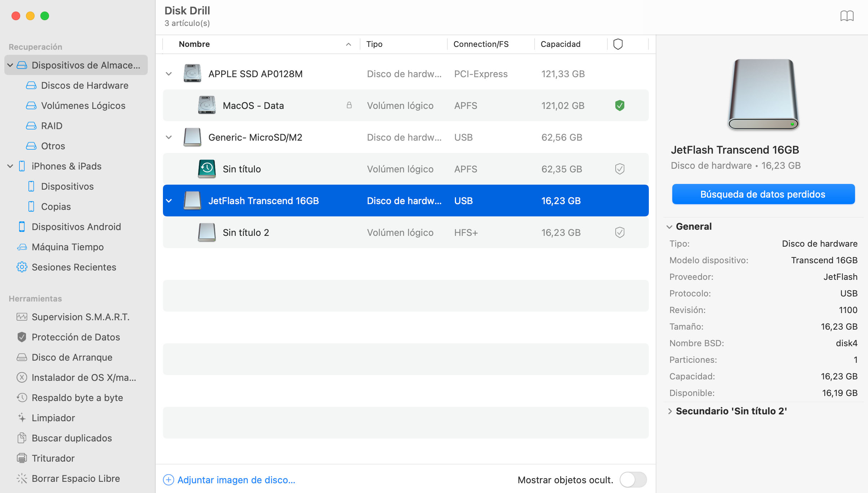This screenshot has width=868, height=493.
Task: Open Dispositivos under iPhones & iPads
Action: pos(67,186)
